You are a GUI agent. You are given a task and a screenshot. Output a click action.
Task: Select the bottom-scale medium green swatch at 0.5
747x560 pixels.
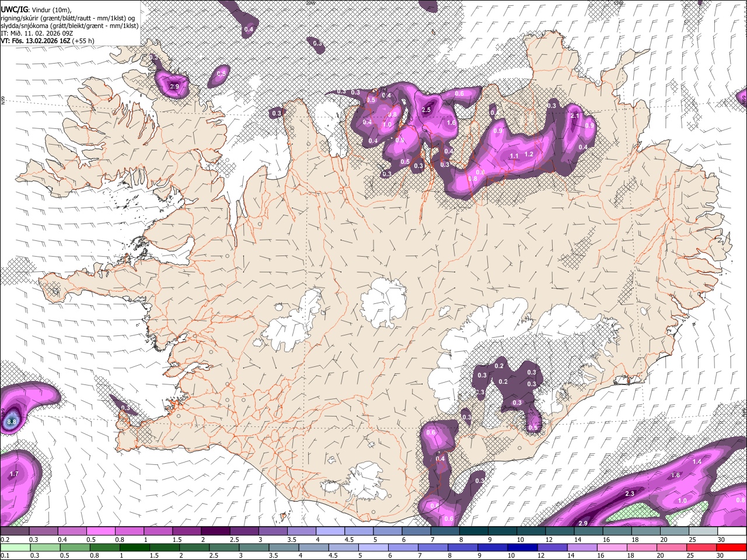(75, 547)
